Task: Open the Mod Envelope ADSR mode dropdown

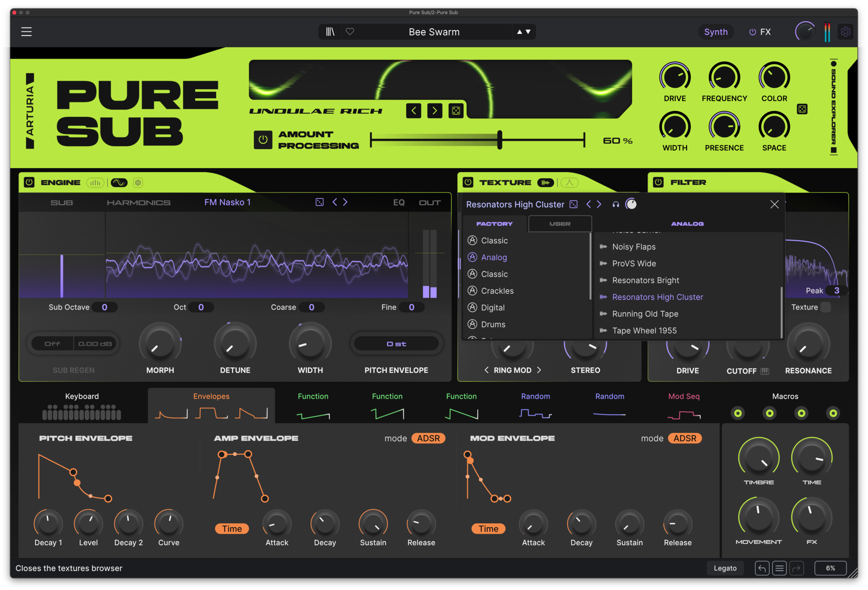Action: click(x=685, y=438)
